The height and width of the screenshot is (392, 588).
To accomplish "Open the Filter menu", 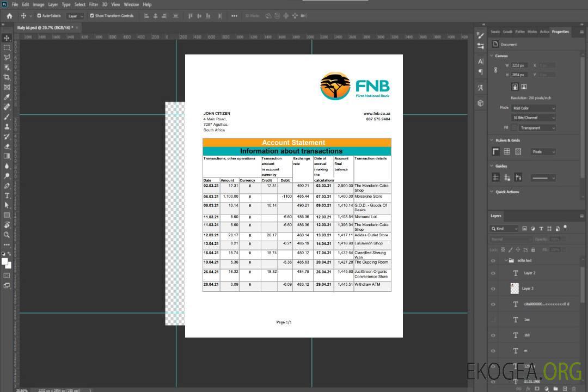I will (x=94, y=4).
